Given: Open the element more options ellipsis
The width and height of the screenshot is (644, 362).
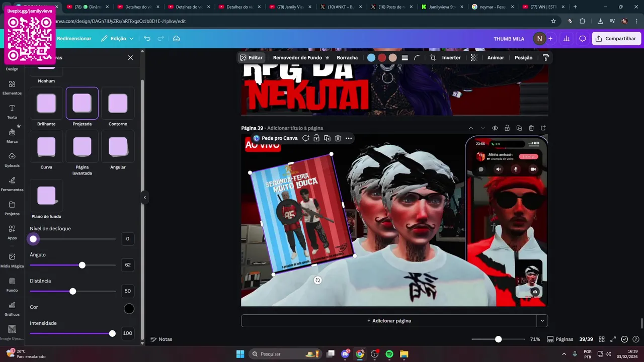Looking at the screenshot, I should point(349,138).
